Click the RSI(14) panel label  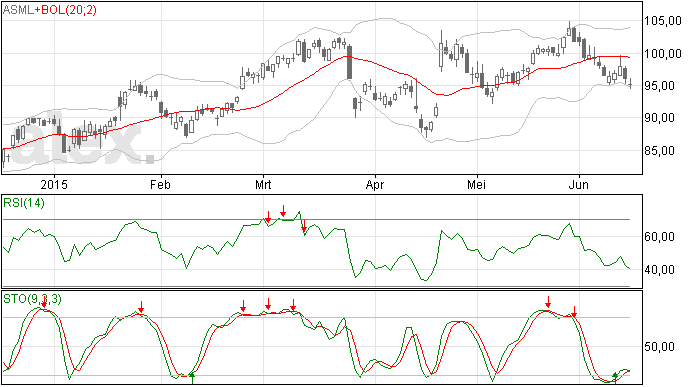pos(24,203)
